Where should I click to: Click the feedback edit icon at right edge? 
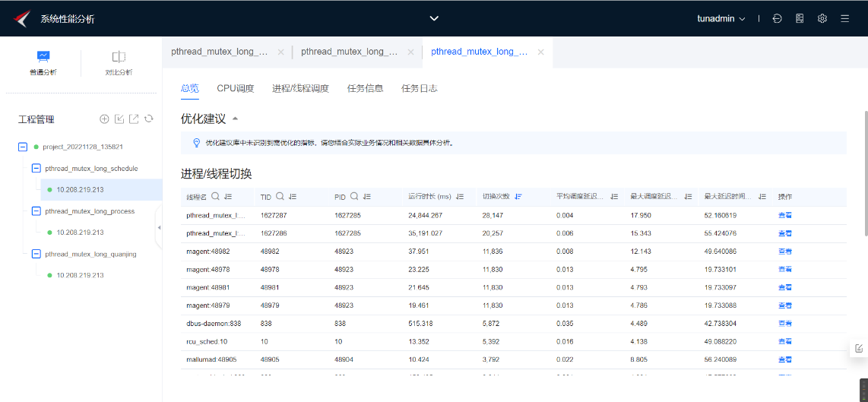[859, 348]
